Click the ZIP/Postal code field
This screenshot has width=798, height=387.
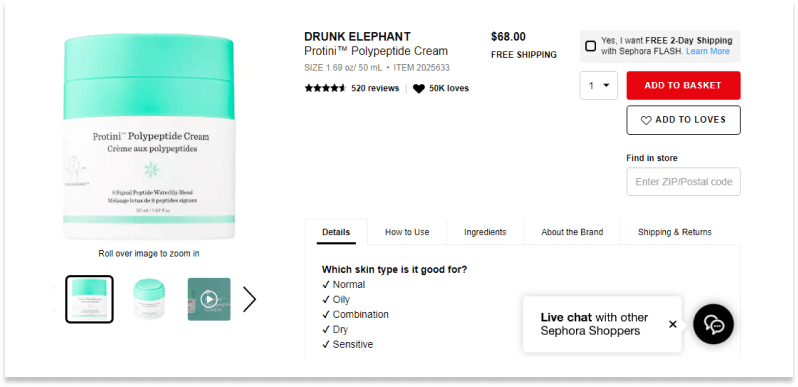[x=683, y=182]
